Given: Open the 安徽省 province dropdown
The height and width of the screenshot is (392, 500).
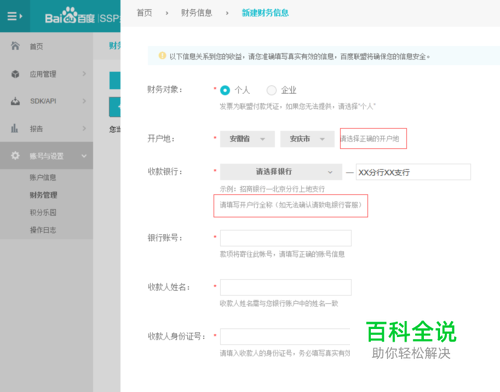Looking at the screenshot, I should tap(247, 139).
